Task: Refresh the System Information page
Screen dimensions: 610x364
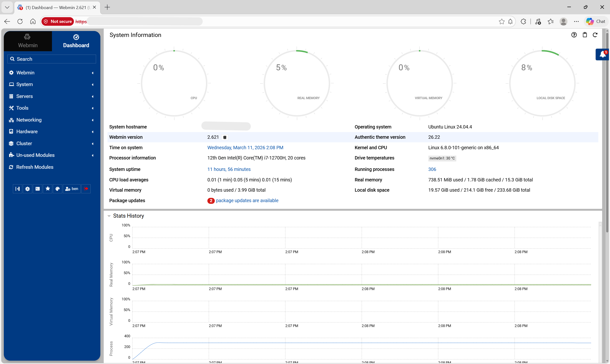Action: (x=595, y=35)
